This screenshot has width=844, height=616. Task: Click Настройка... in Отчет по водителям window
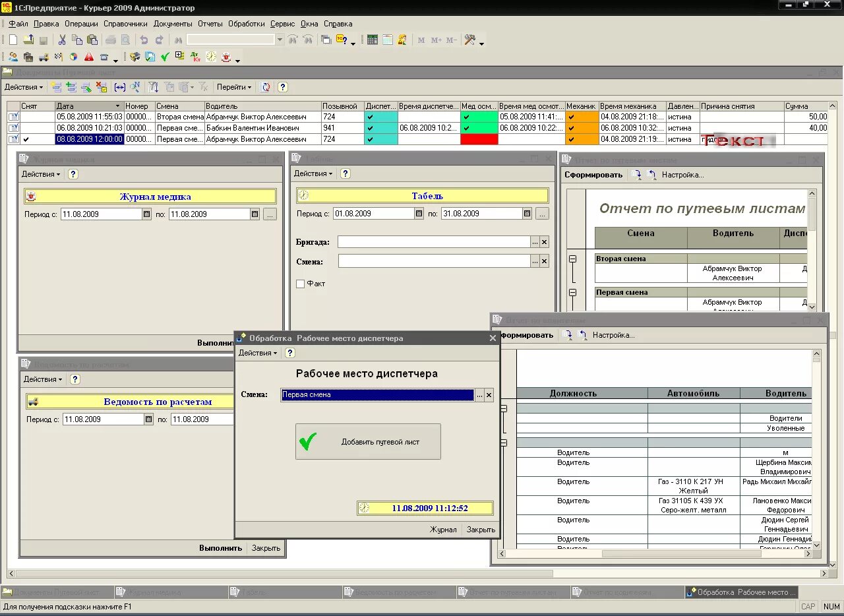613,335
